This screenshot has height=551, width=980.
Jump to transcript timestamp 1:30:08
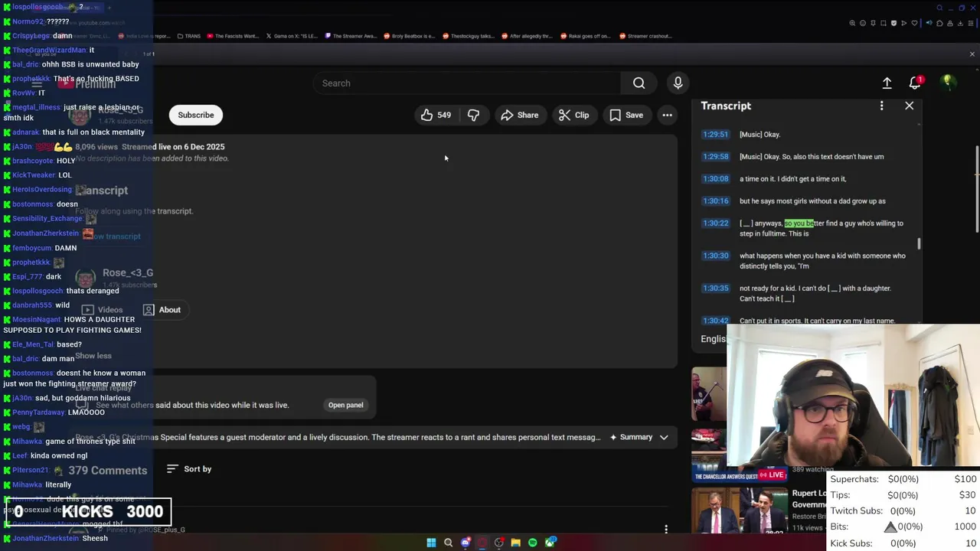tap(715, 179)
